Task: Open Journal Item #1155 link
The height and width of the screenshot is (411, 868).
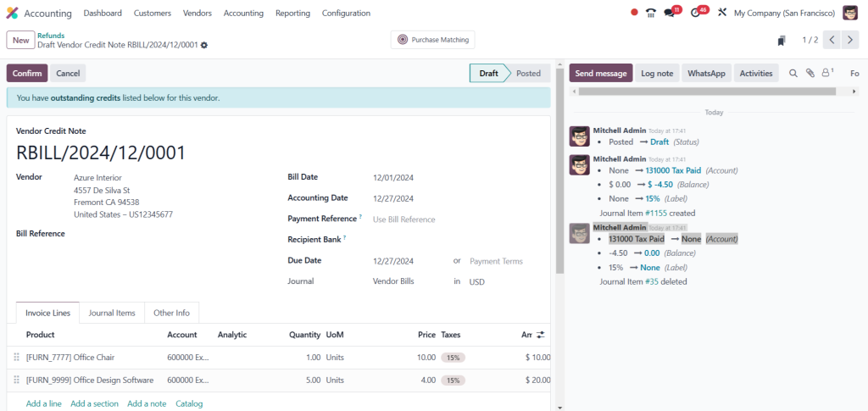Action: point(657,213)
